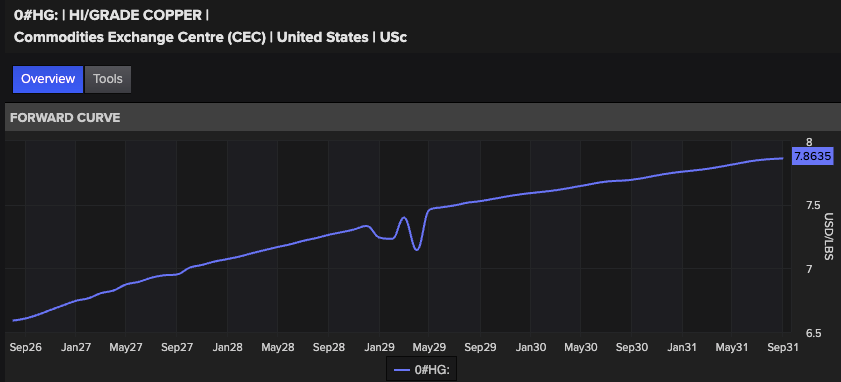Click the Sep26 x-axis label

point(26,348)
